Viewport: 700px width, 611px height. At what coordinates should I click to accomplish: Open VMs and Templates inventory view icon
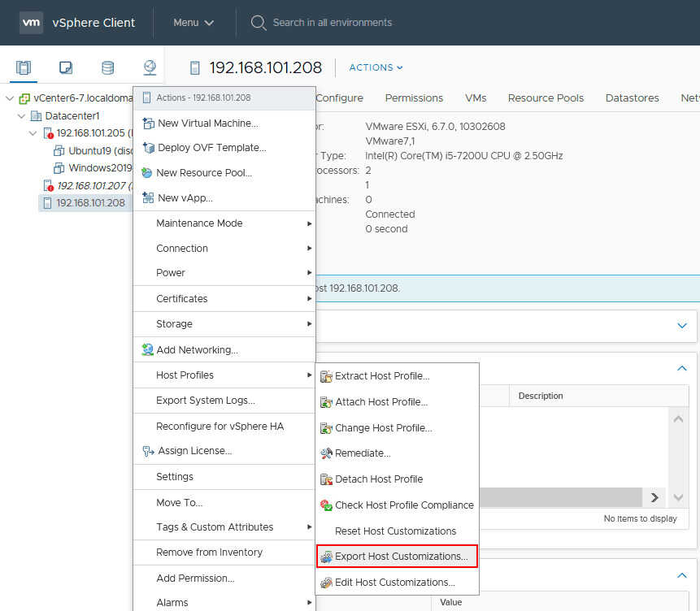coord(66,67)
